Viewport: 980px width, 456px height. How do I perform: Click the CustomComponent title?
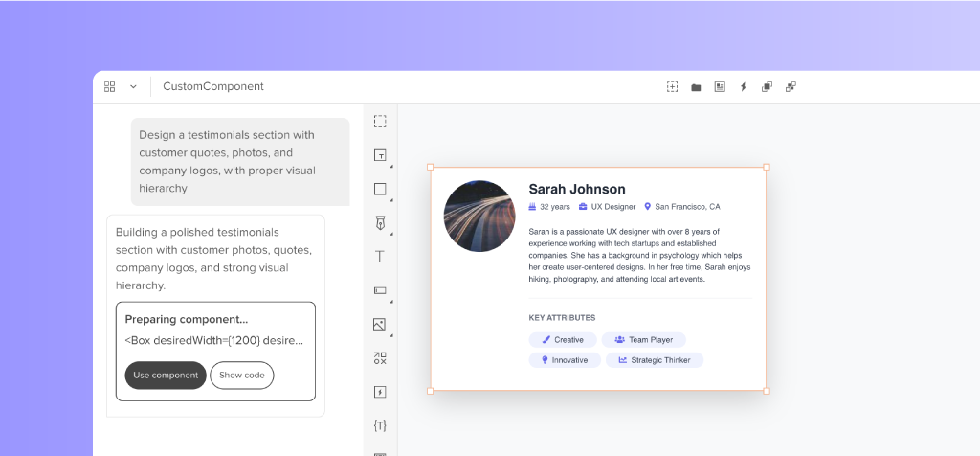(213, 86)
